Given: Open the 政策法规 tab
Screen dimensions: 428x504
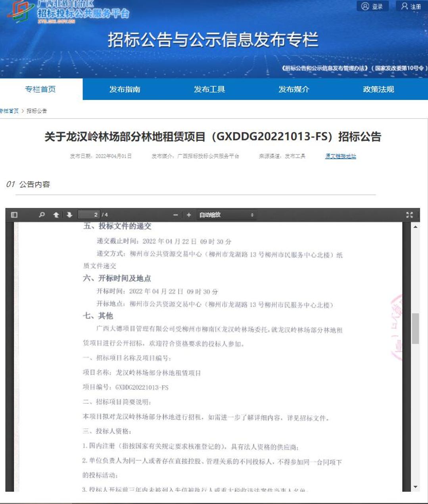Looking at the screenshot, I should pos(378,89).
